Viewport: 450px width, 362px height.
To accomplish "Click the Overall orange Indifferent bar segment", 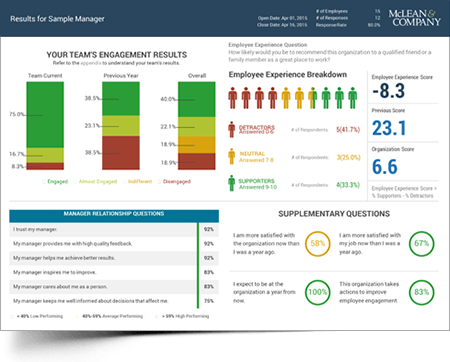I will point(197,145).
